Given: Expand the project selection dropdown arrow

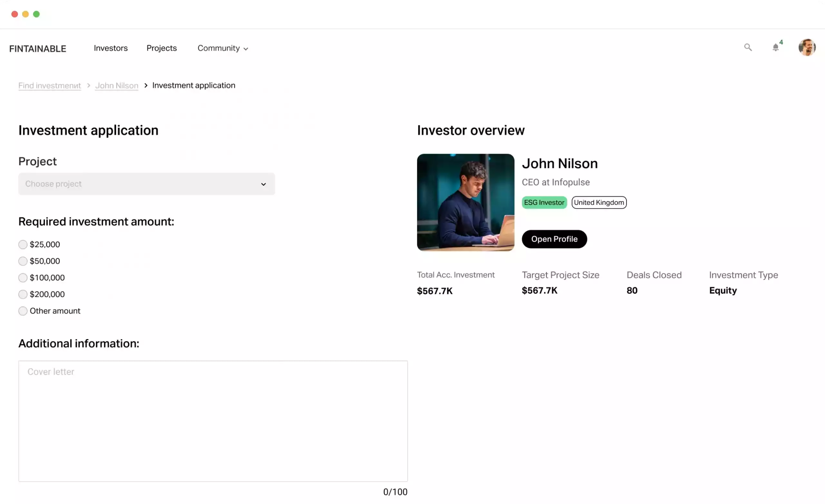Looking at the screenshot, I should tap(263, 184).
